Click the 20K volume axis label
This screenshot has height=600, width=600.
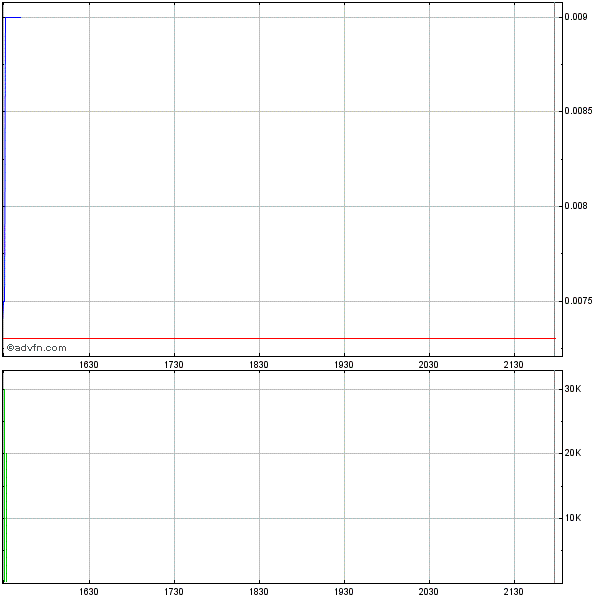(572, 453)
